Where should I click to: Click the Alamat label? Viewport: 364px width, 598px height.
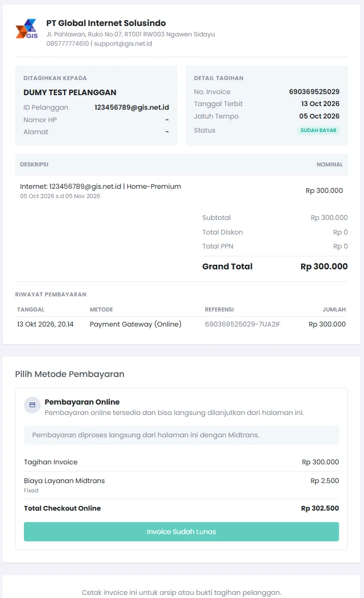point(36,132)
